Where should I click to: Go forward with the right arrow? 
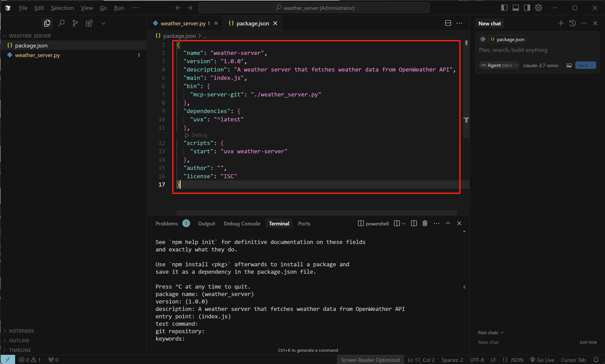[189, 8]
